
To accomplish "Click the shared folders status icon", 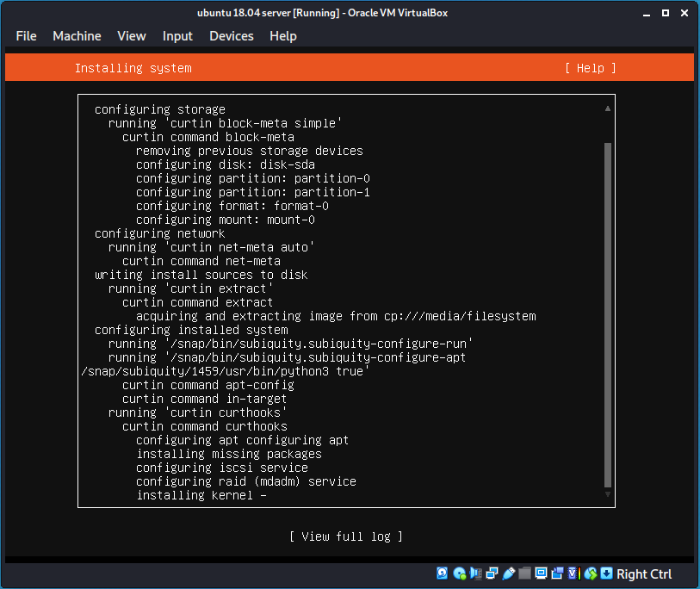I will click(x=523, y=573).
